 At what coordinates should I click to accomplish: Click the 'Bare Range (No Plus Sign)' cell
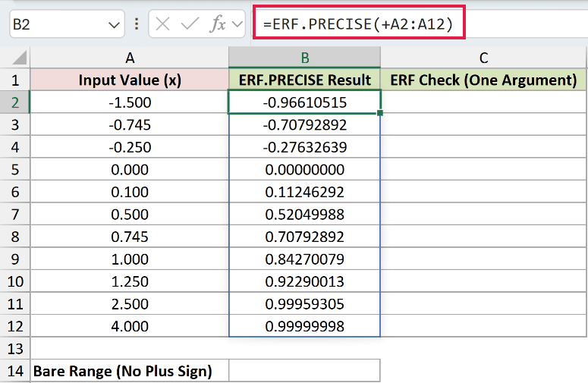click(x=130, y=371)
